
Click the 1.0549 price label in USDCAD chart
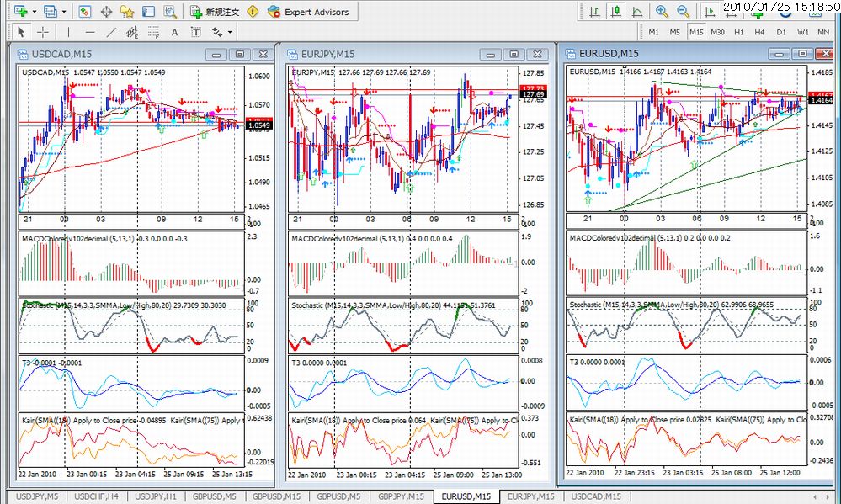tap(259, 125)
